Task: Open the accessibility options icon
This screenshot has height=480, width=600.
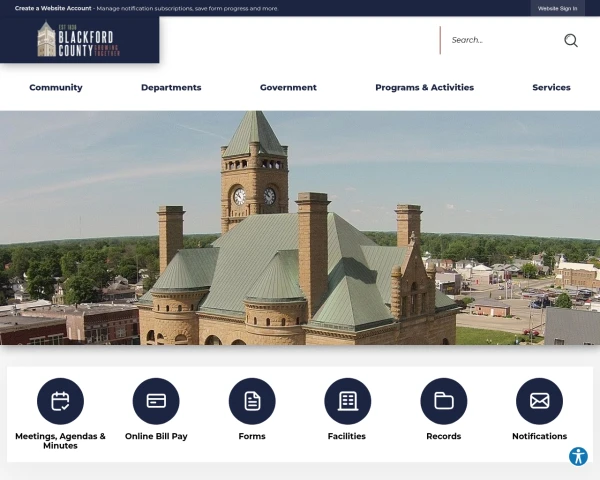Action: click(x=578, y=456)
